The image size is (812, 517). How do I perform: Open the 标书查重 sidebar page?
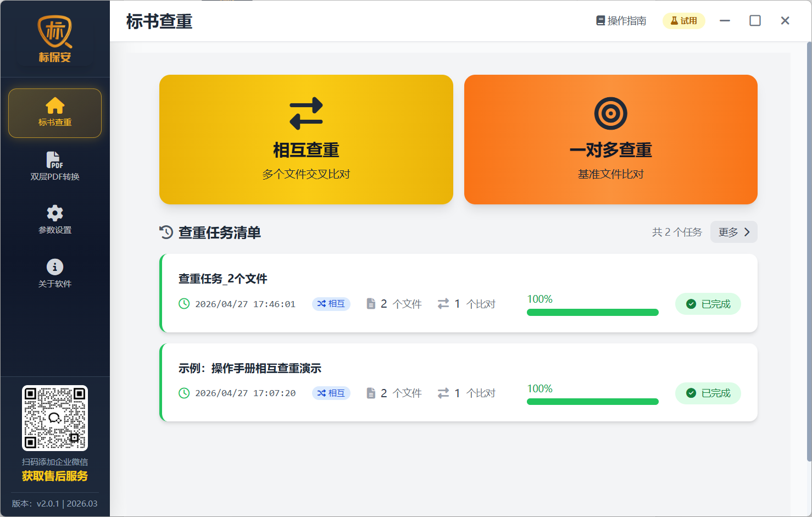pyautogui.click(x=55, y=113)
